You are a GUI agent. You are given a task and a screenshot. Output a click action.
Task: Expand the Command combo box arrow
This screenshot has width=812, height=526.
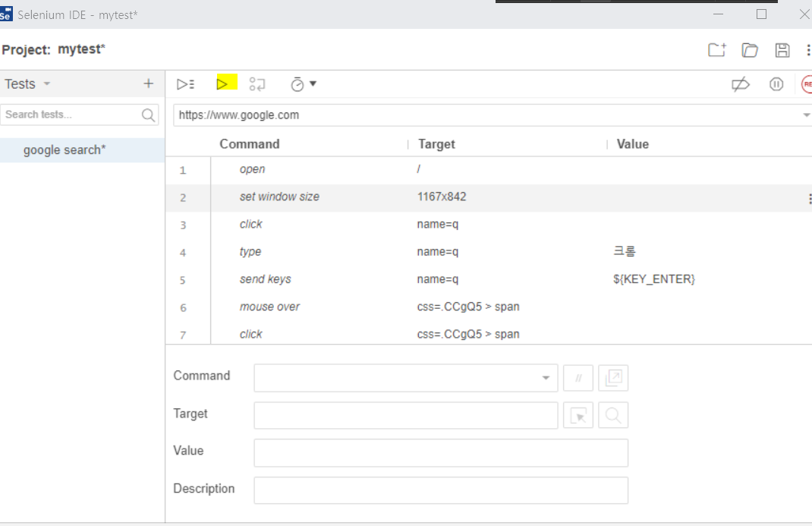pyautogui.click(x=545, y=378)
